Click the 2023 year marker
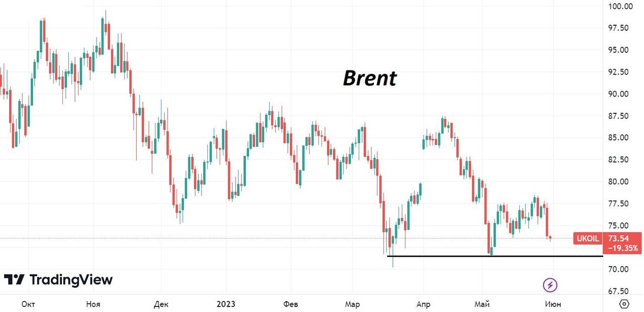The image size is (644, 312). [x=225, y=304]
